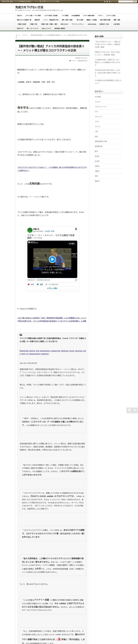
Task: Click the 医療従事者の主張 tag under the title
Action: click(82, 61)
